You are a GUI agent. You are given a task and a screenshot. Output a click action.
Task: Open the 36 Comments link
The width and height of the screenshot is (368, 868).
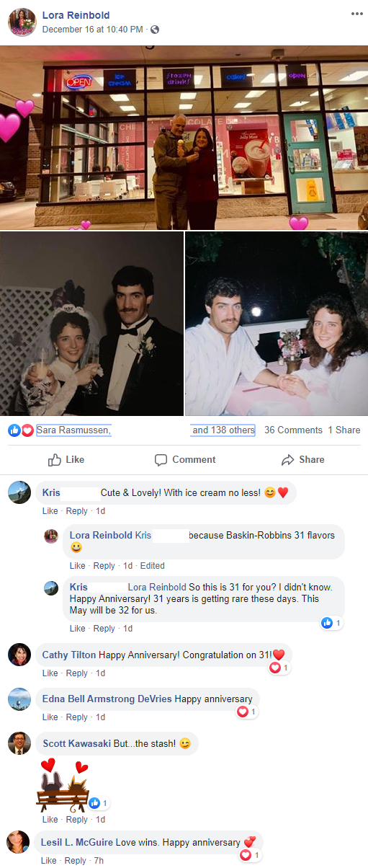(x=293, y=430)
